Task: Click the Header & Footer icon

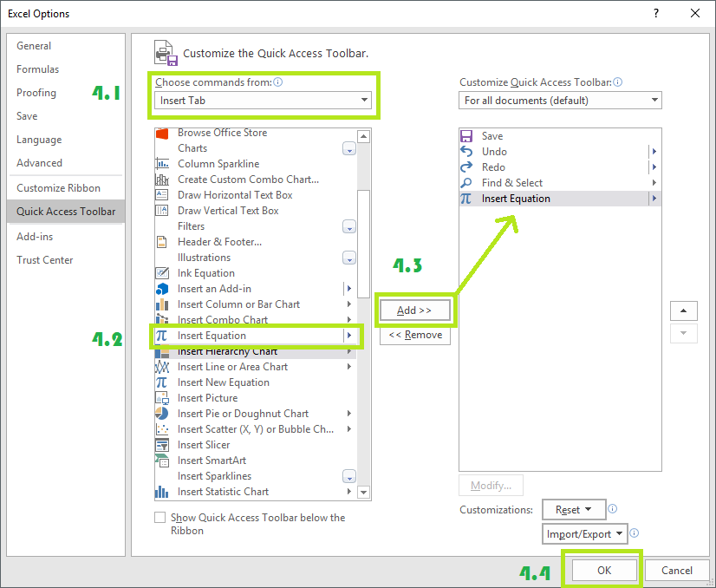Action: click(161, 242)
